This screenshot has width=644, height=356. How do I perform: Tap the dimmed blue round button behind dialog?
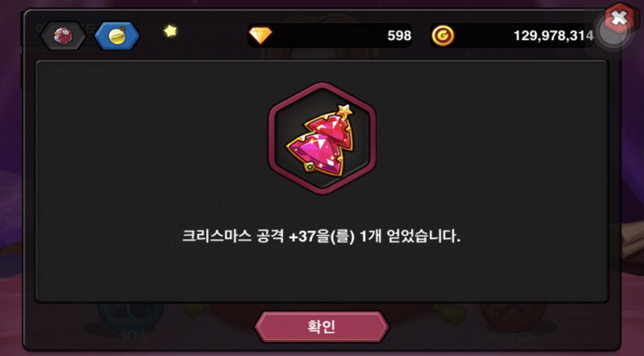pyautogui.click(x=131, y=313)
